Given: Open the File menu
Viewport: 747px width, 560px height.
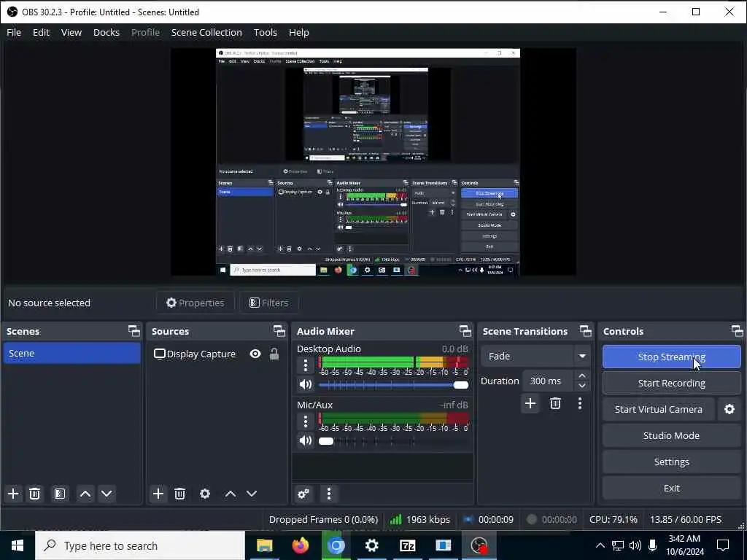Looking at the screenshot, I should pos(14,32).
